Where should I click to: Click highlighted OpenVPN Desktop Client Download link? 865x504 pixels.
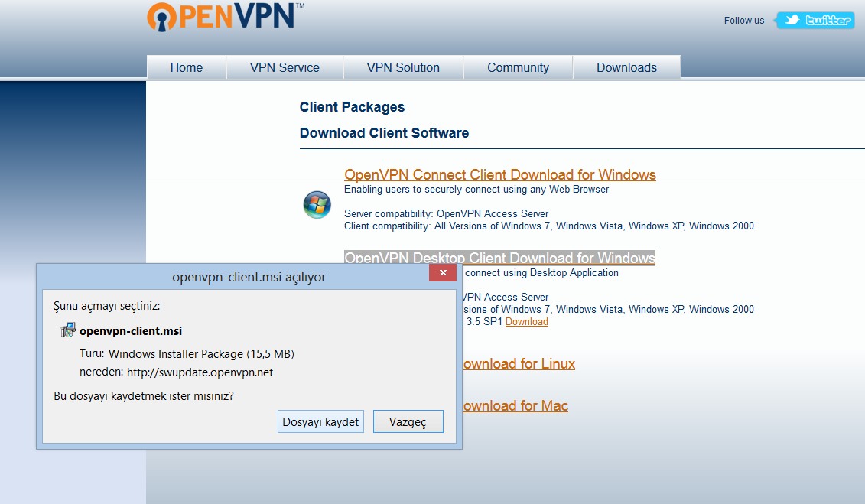pyautogui.click(x=499, y=258)
